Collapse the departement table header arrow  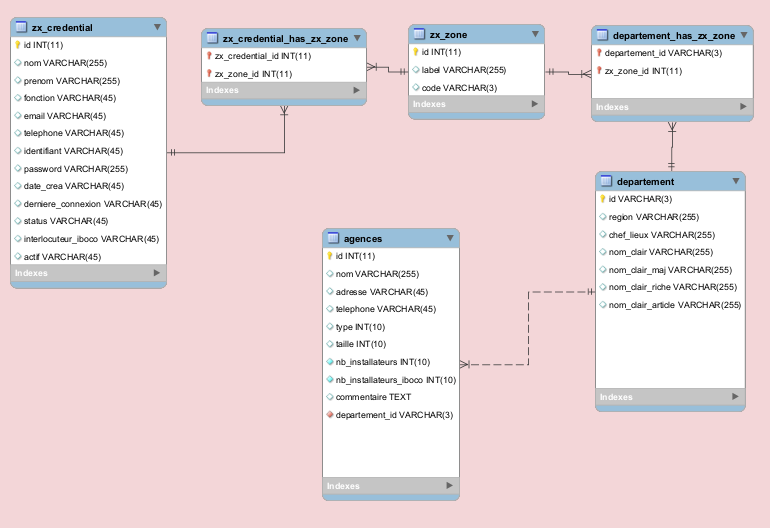click(x=736, y=181)
